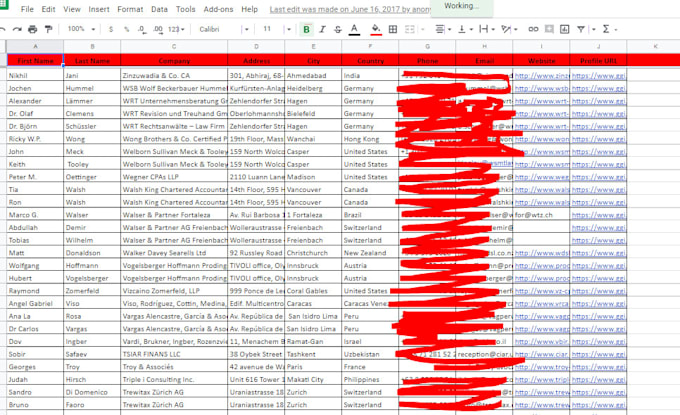680x415 pixels.
Task: Click the redo arrow icon
Action: pyautogui.click(x=17, y=29)
